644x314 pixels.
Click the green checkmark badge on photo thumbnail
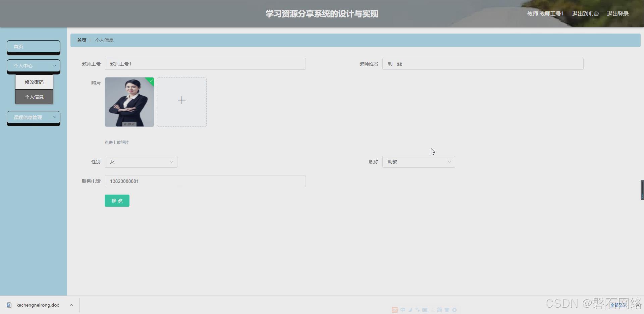[151, 81]
